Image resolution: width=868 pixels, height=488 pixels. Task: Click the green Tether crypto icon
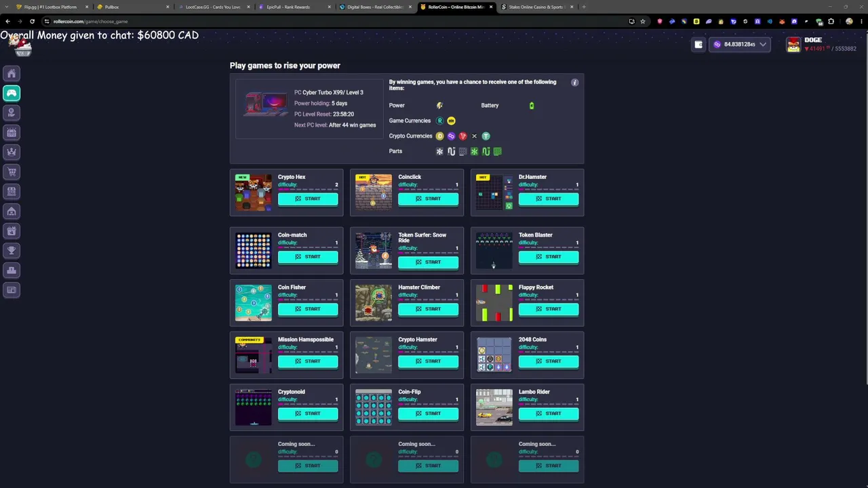pyautogui.click(x=486, y=136)
